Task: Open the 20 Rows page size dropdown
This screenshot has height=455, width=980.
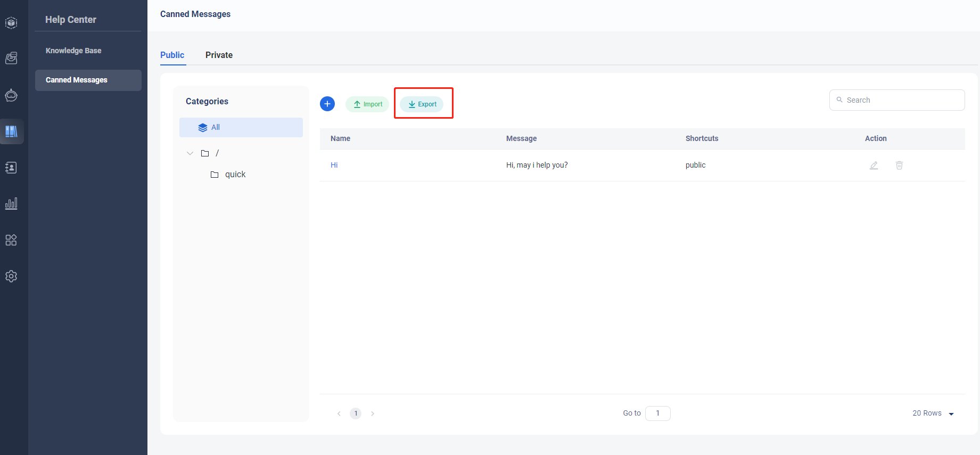Action: click(x=933, y=413)
